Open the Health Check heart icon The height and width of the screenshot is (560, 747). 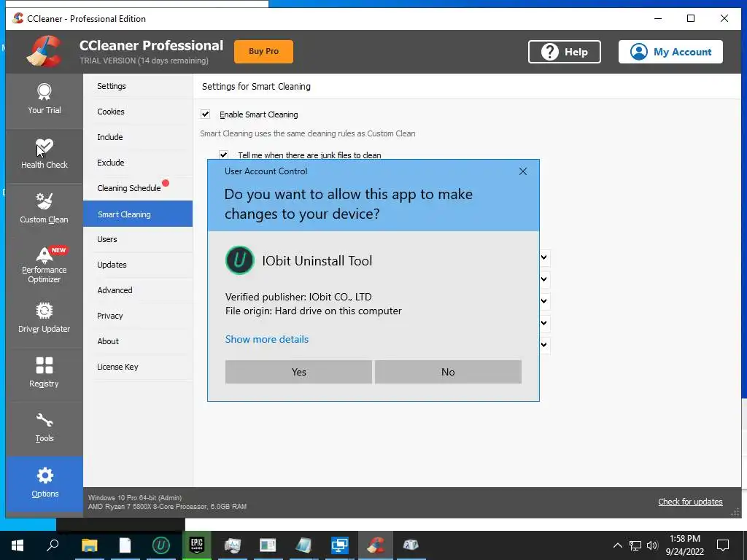[x=44, y=147]
